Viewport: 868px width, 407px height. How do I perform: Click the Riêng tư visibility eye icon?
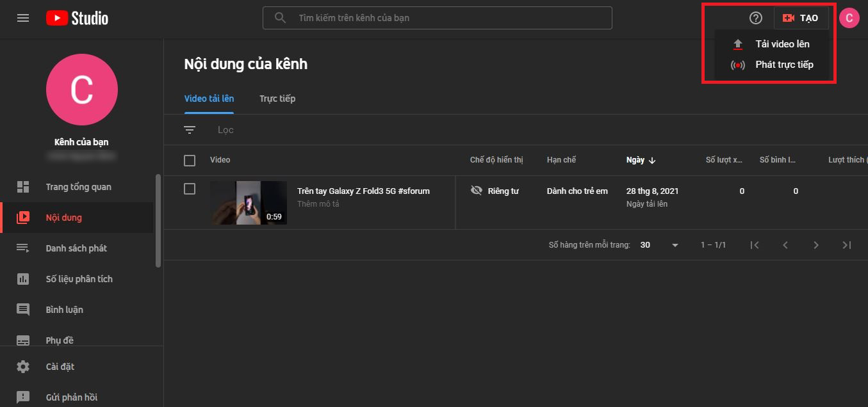pos(476,191)
